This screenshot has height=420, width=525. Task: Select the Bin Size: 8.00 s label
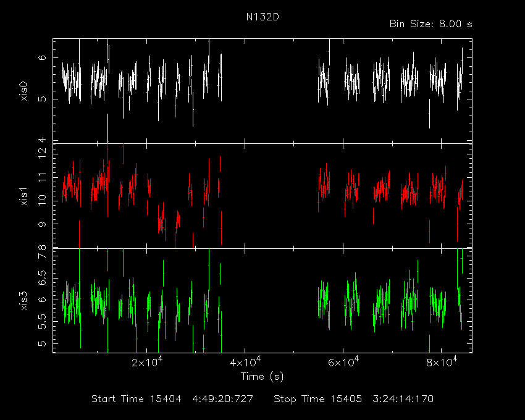(x=430, y=24)
